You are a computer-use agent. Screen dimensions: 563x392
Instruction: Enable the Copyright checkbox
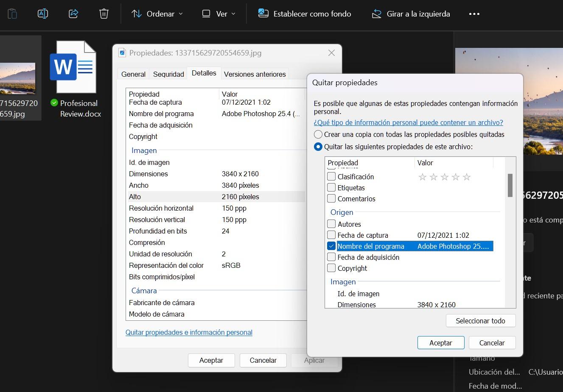331,268
